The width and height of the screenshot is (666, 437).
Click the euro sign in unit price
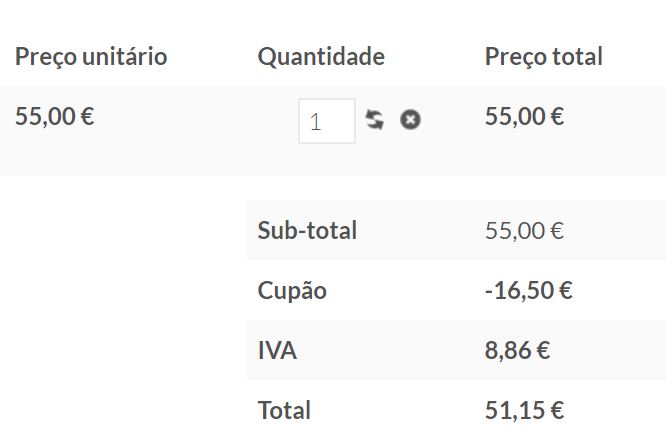pyautogui.click(x=87, y=116)
